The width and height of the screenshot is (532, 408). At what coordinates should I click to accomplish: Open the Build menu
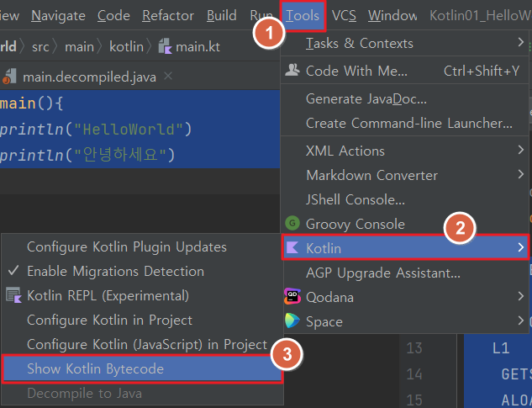[x=222, y=16]
